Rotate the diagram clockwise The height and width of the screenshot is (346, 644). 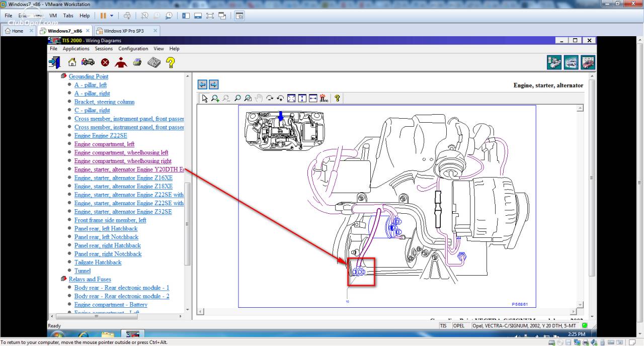(270, 99)
